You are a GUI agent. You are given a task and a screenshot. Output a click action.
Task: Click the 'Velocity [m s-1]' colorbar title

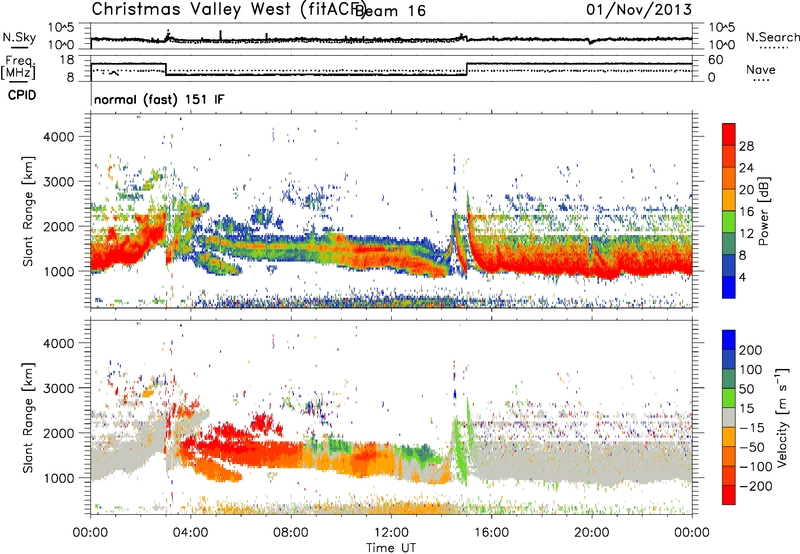(x=783, y=417)
